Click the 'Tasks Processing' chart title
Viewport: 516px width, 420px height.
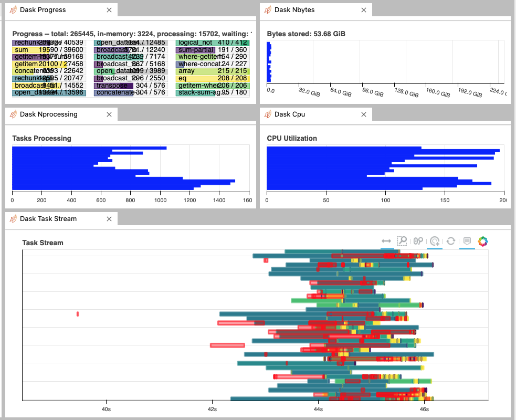42,138
